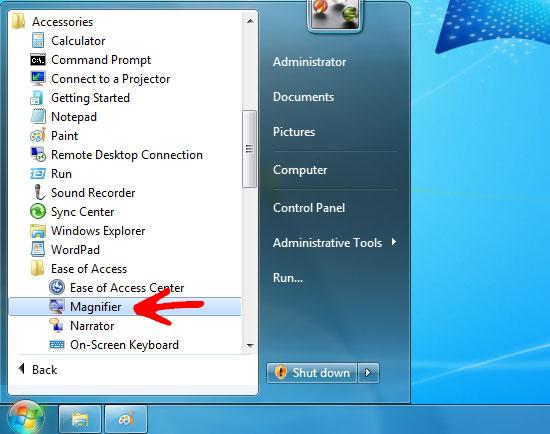This screenshot has width=550, height=434.
Task: Click the green Sync Center icon
Action: coord(38,211)
